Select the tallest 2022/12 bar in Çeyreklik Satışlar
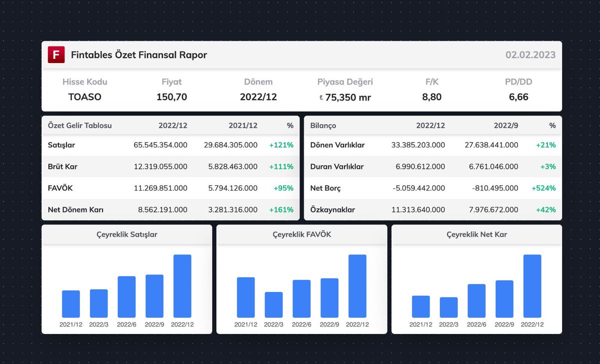 (182, 286)
